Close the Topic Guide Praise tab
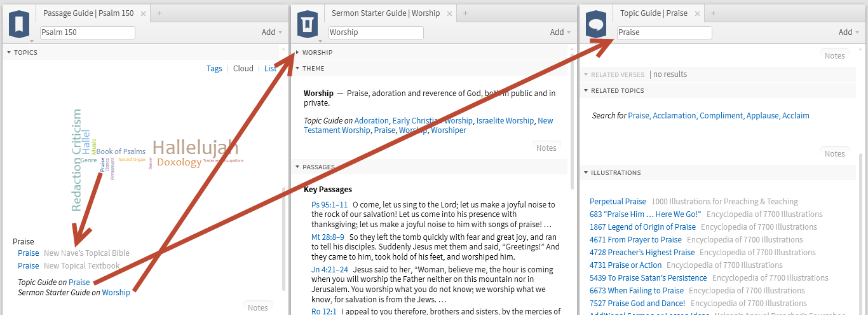The image size is (868, 315). [x=696, y=13]
